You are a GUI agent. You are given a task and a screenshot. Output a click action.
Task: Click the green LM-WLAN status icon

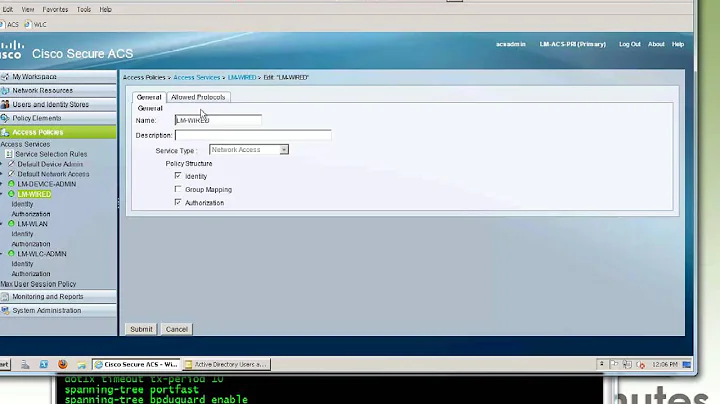coord(11,224)
